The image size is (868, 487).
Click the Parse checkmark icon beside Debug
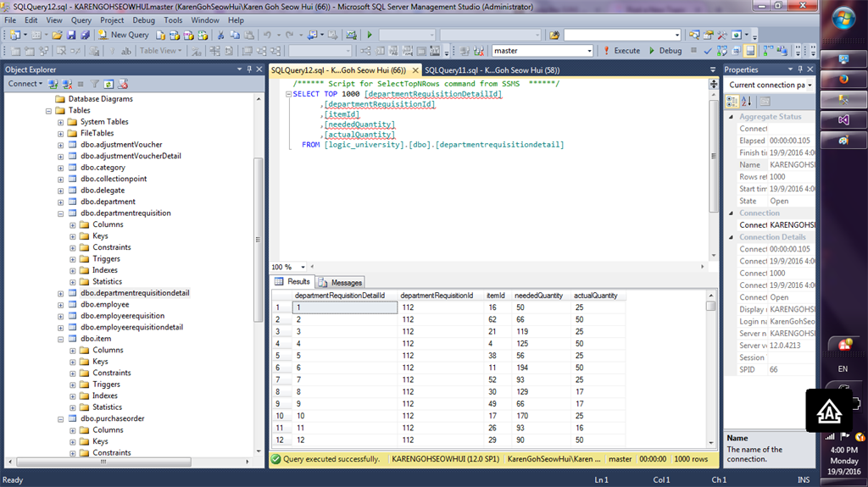709,51
